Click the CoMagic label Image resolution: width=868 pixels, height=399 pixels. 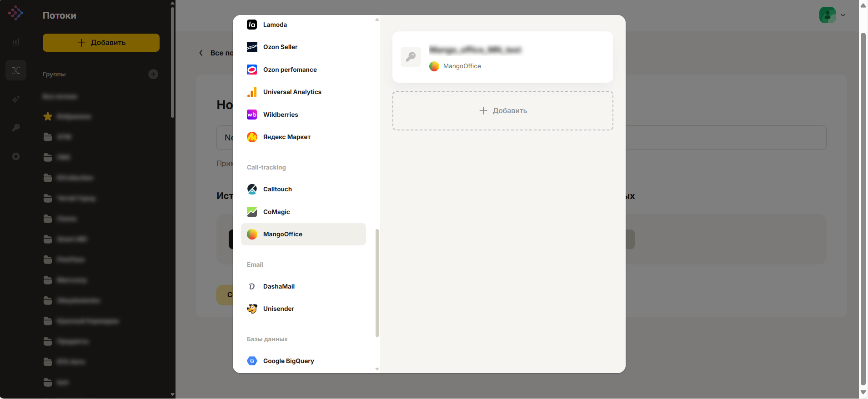pyautogui.click(x=276, y=212)
